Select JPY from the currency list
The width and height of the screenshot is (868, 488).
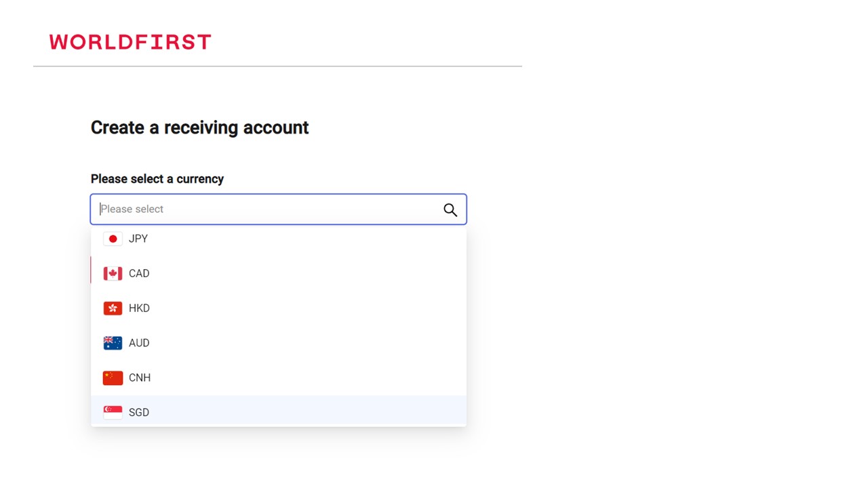[138, 239]
